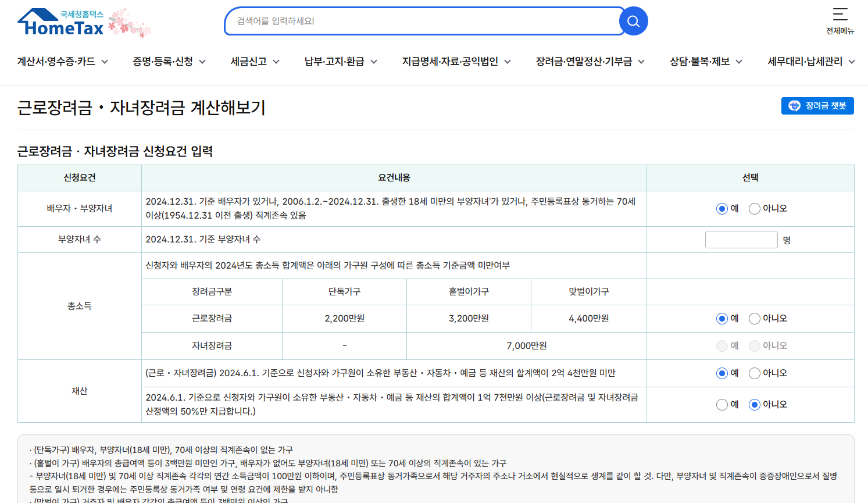Viewport: 868px width, 503px height.
Task: Expand chevron next to 세금신고
Action: pos(276,62)
